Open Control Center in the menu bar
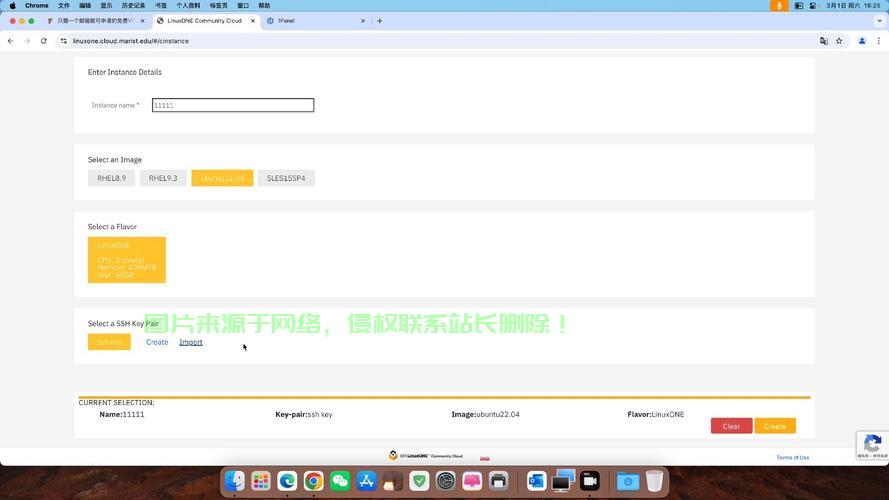889x500 pixels. coord(813,5)
